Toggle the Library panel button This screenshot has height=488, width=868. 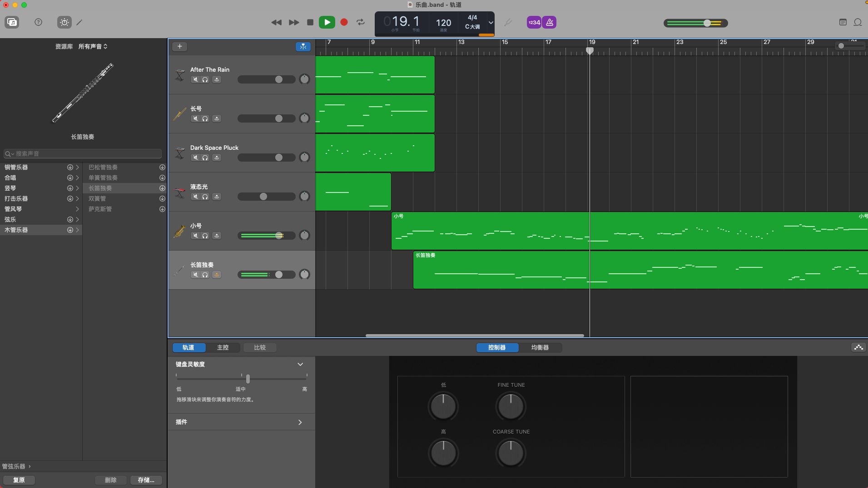pos(12,22)
